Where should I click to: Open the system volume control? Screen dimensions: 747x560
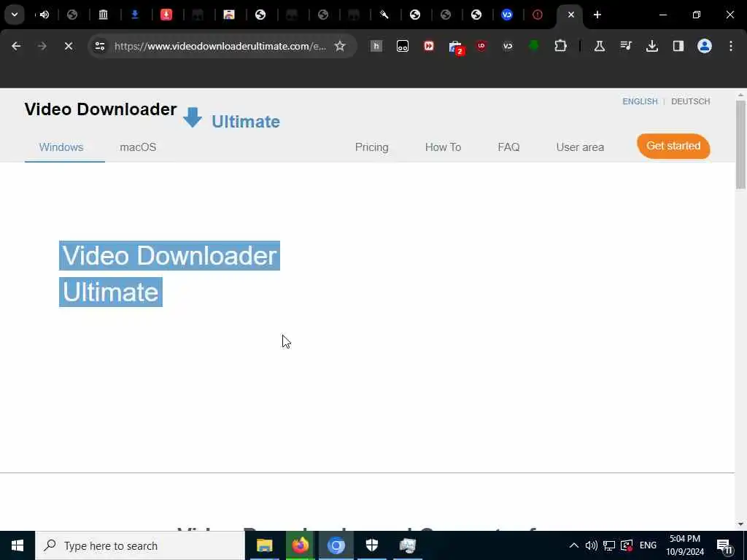(591, 545)
